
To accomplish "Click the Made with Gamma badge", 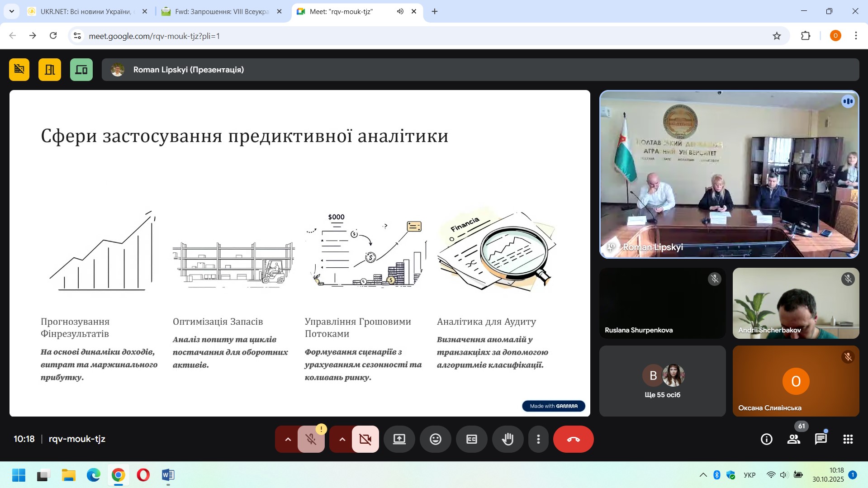I will tap(553, 406).
